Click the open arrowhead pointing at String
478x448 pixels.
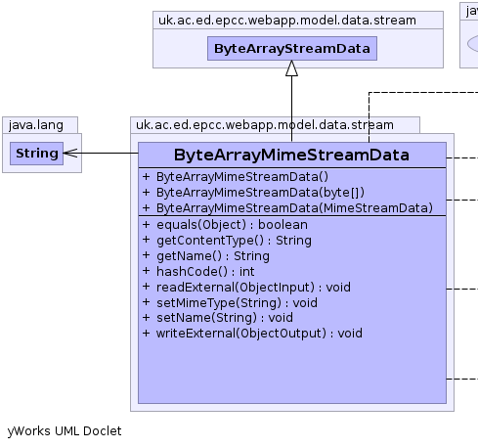[70, 153]
